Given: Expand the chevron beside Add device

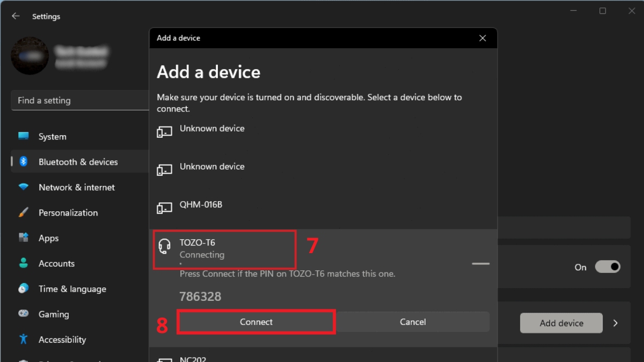Looking at the screenshot, I should coord(616,323).
